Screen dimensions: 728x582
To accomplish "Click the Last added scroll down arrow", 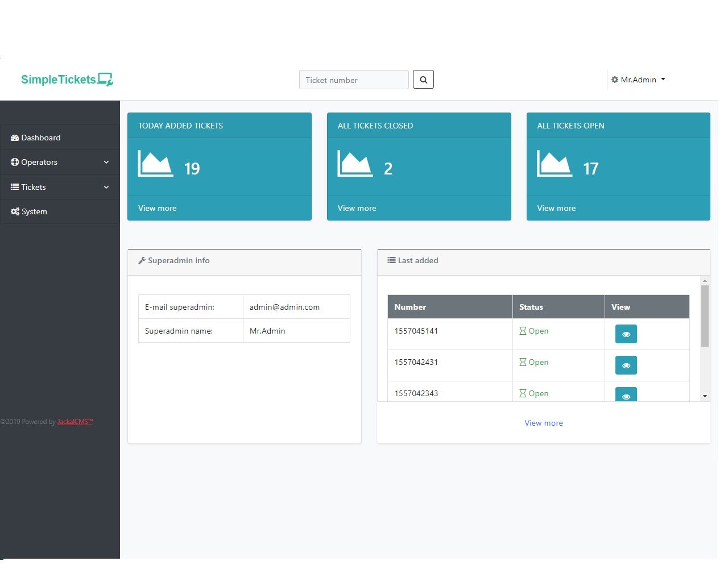I will pos(705,396).
